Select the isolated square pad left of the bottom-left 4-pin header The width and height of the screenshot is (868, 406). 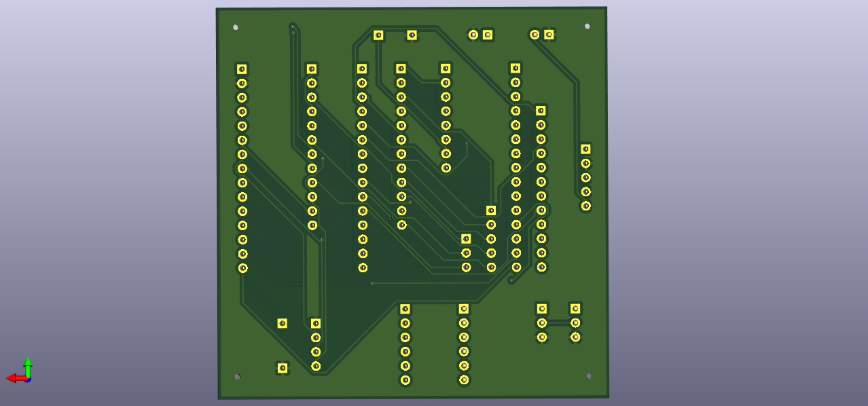pyautogui.click(x=283, y=324)
